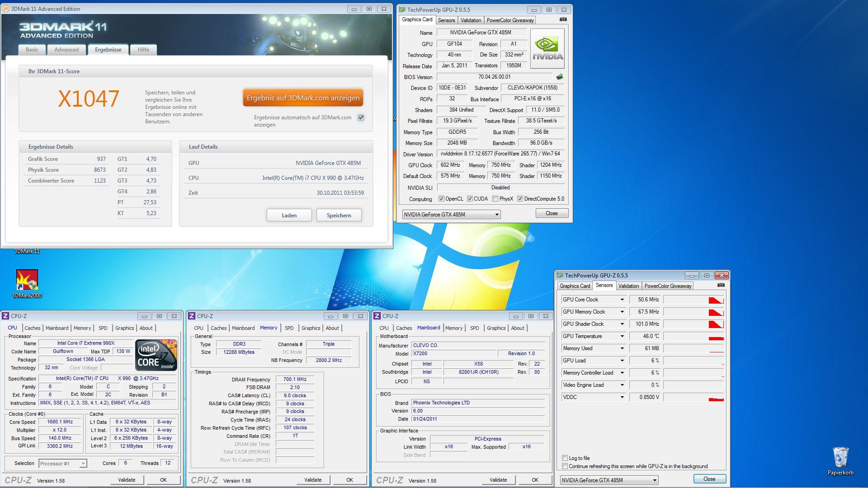Viewport: 868px width, 488px height.
Task: Click the GPU-Z Graphics Card window title icon
Action: (402, 9)
